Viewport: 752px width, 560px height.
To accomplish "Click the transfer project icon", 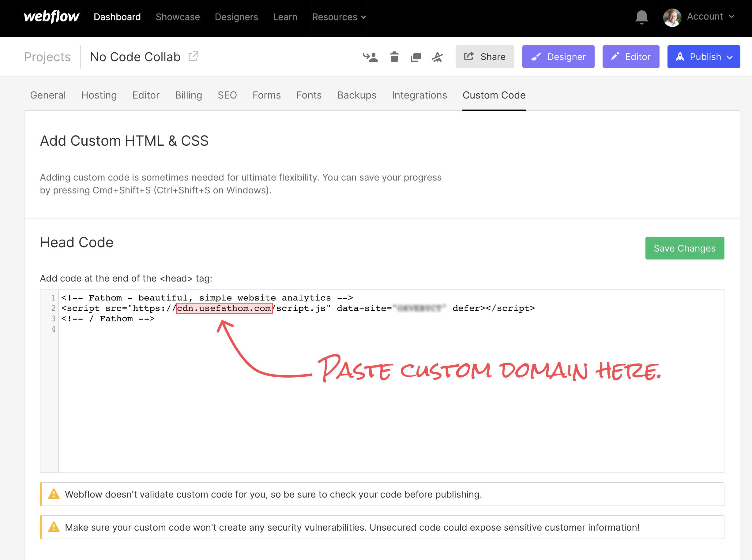I will coord(370,57).
